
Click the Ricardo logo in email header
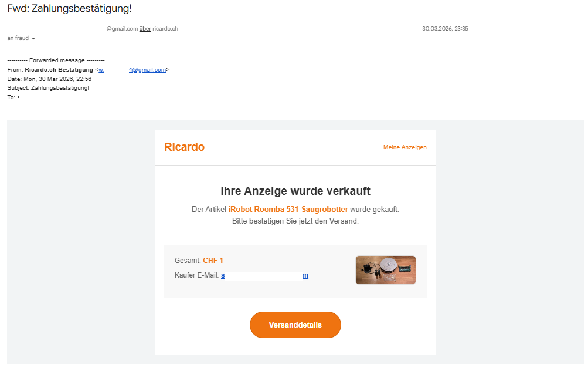pyautogui.click(x=184, y=147)
